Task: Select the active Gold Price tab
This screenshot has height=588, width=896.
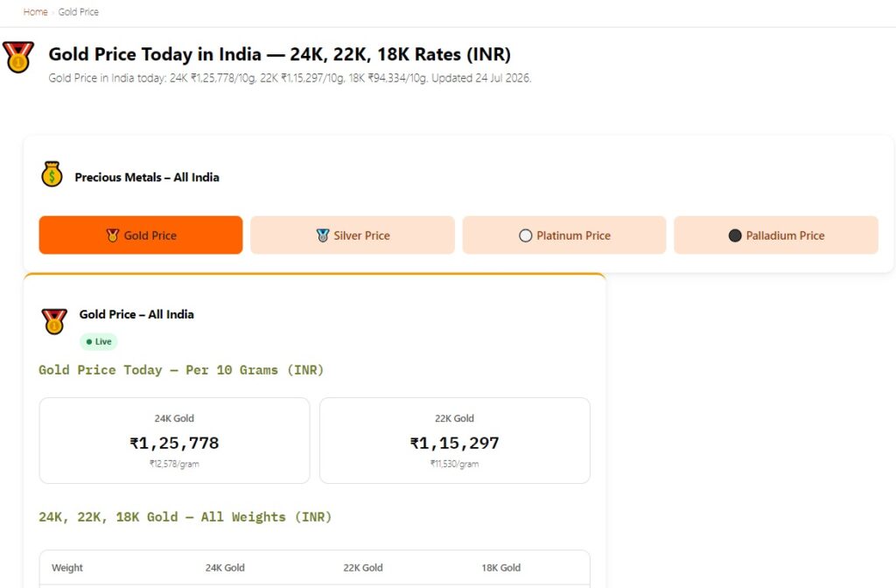Action: [141, 234]
